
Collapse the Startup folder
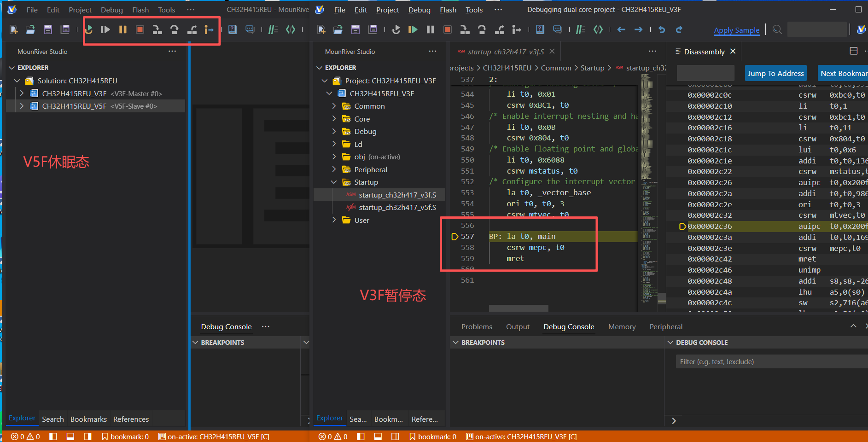(334, 182)
